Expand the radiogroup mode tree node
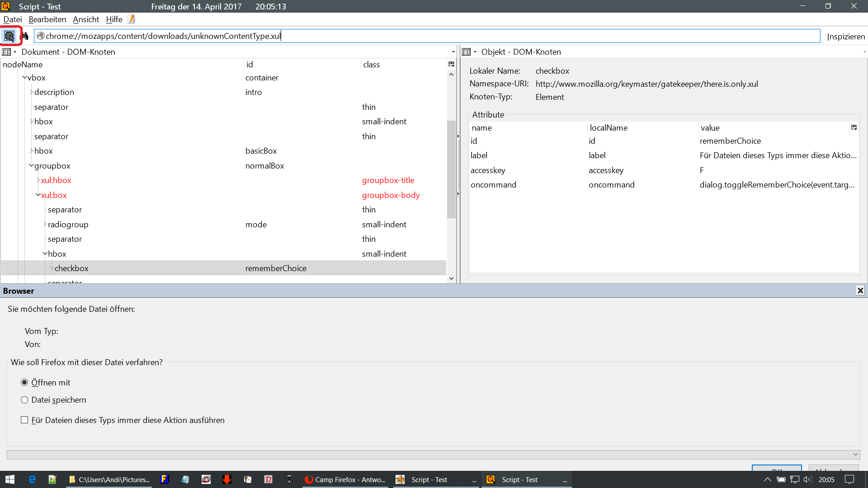868x488 pixels. (x=45, y=225)
